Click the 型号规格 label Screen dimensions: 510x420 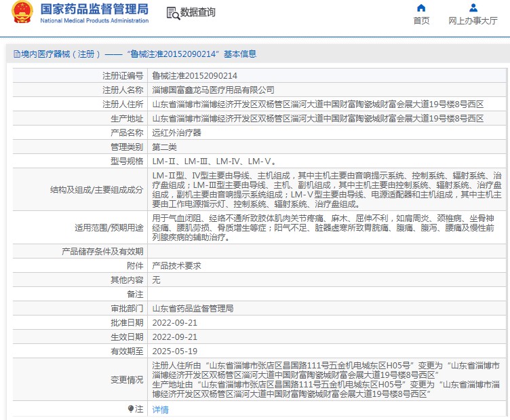pyautogui.click(x=127, y=161)
